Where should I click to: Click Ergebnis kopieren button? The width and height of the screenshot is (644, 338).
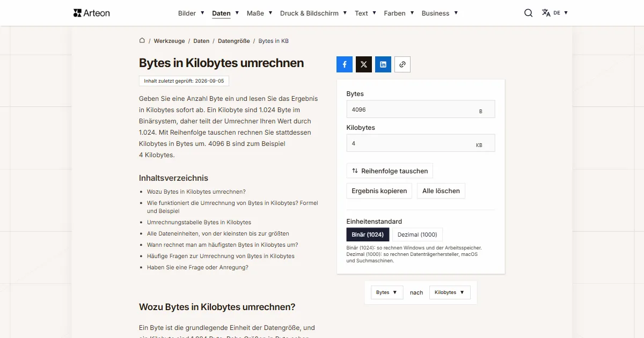click(379, 191)
